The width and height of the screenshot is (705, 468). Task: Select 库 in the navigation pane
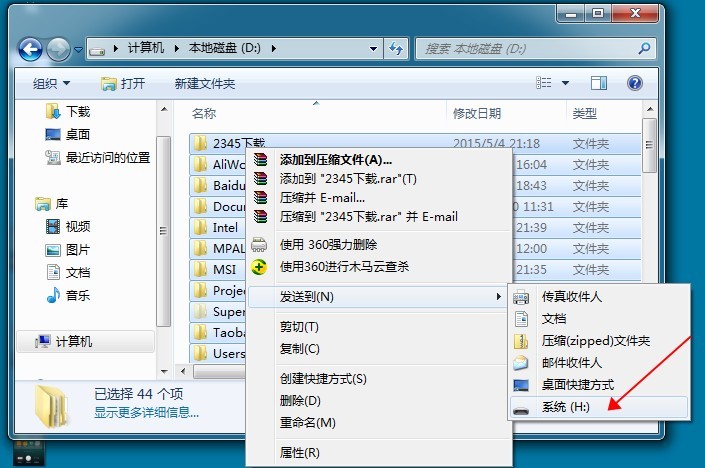pos(51,204)
